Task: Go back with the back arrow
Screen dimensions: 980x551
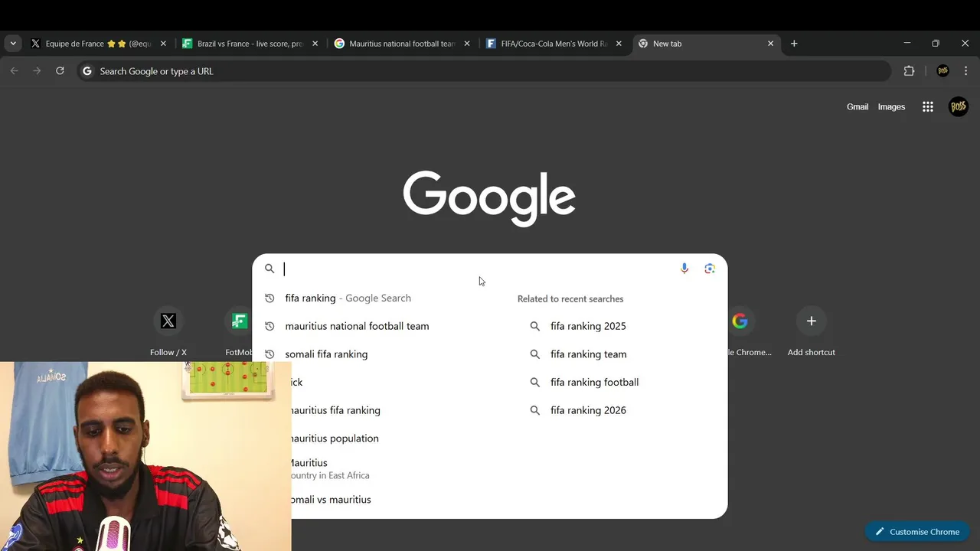Action: pos(15,71)
